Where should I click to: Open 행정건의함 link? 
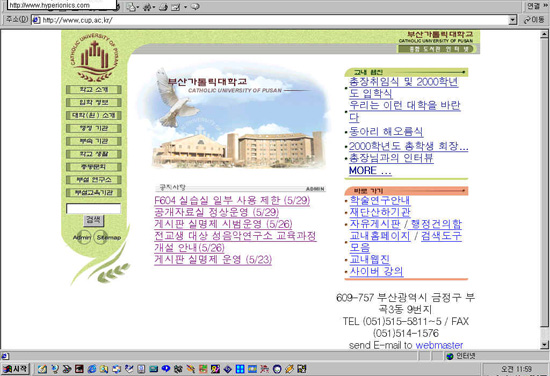click(x=436, y=224)
